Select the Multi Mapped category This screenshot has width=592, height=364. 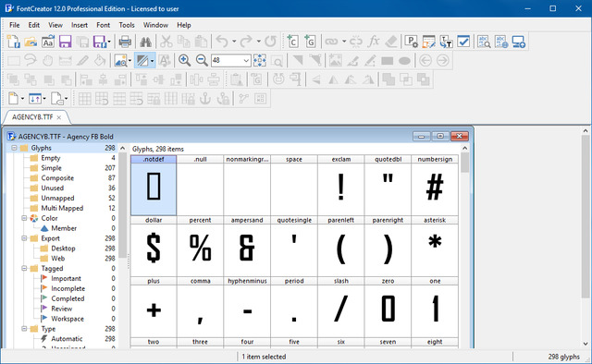[x=62, y=208]
